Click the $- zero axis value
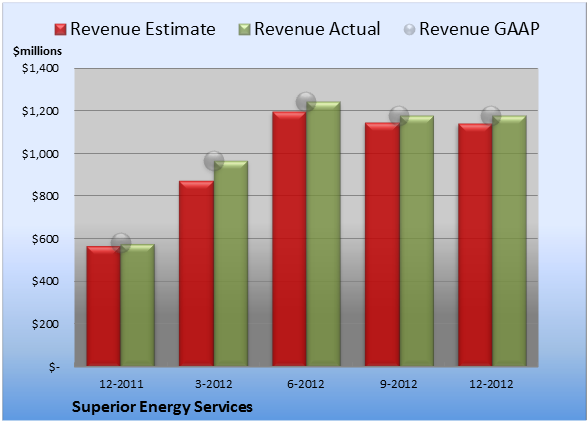Screen dimensions: 588x422 point(54,367)
